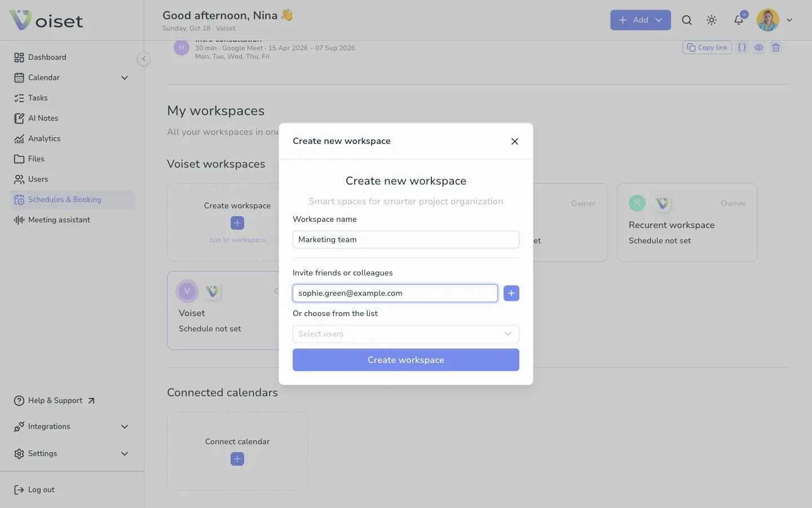Open AI Notes in the sidebar
The image size is (812, 508).
[72, 118]
